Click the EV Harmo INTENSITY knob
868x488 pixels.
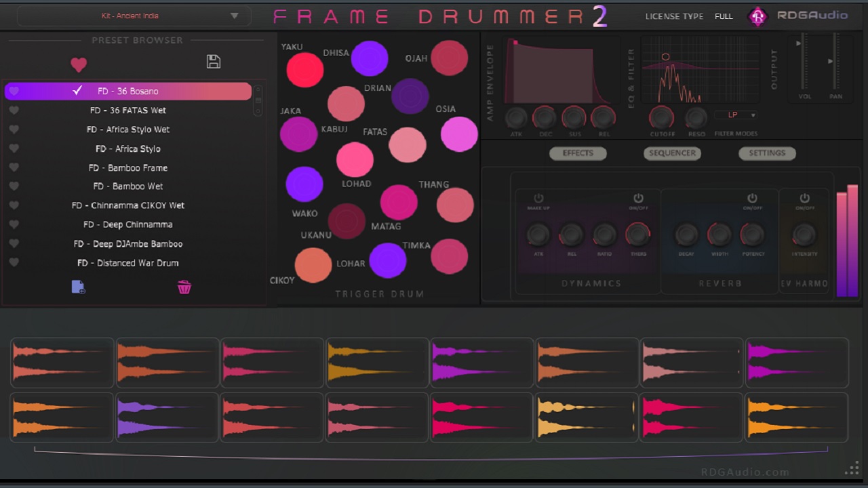(804, 235)
